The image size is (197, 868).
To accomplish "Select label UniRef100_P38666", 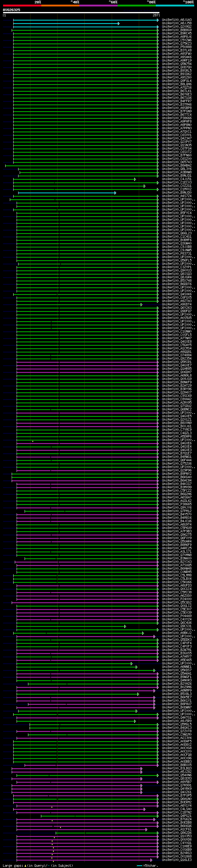I will pyautogui.click(x=177, y=118).
